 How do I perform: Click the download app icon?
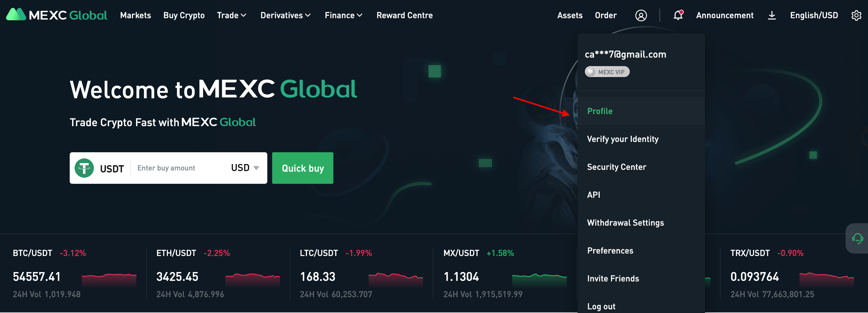point(772,15)
